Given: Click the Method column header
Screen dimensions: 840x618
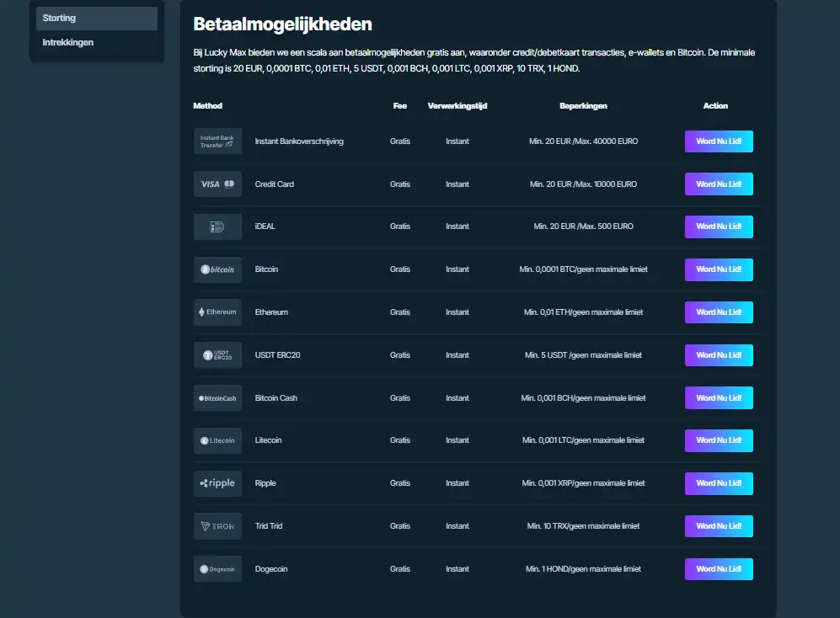Looking at the screenshot, I should tap(207, 106).
